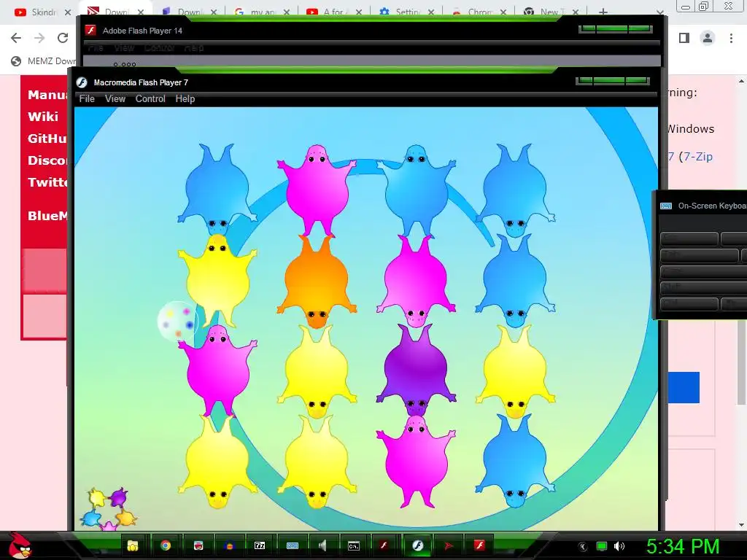Open the Chrome profile avatar
Viewport: 747px width, 560px height.
point(708,38)
